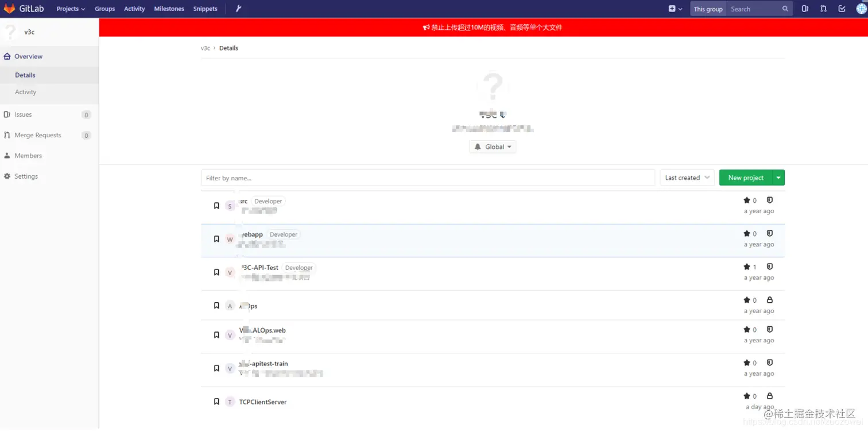Screen dimensions: 868x432
Task: Open the issues icon in top bar
Action: point(805,9)
